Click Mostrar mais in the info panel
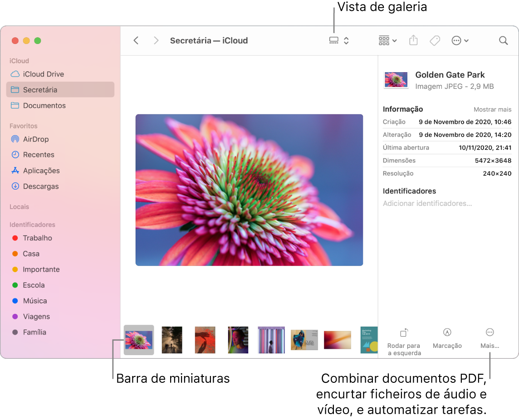Viewport: 519px width, 420px height. 492,109
